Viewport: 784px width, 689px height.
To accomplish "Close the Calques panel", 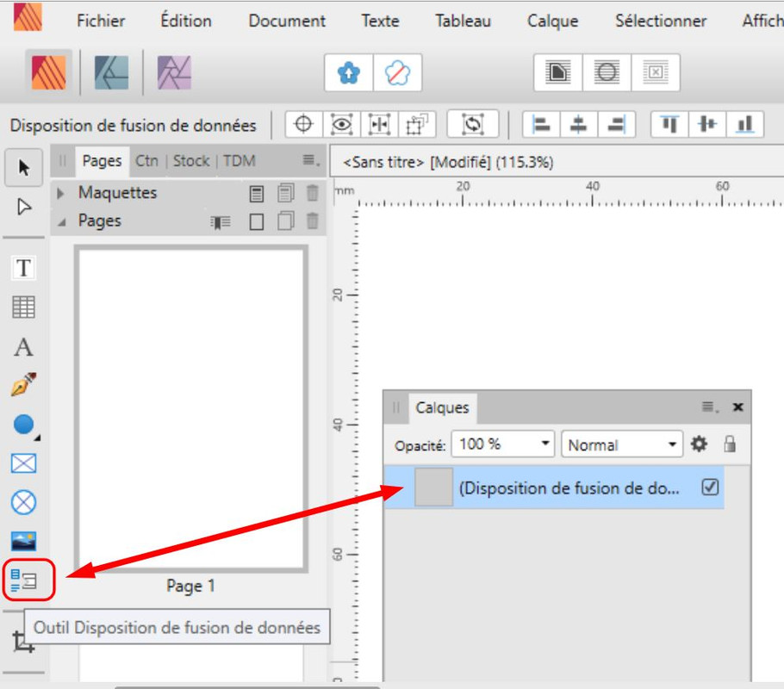I will [737, 407].
